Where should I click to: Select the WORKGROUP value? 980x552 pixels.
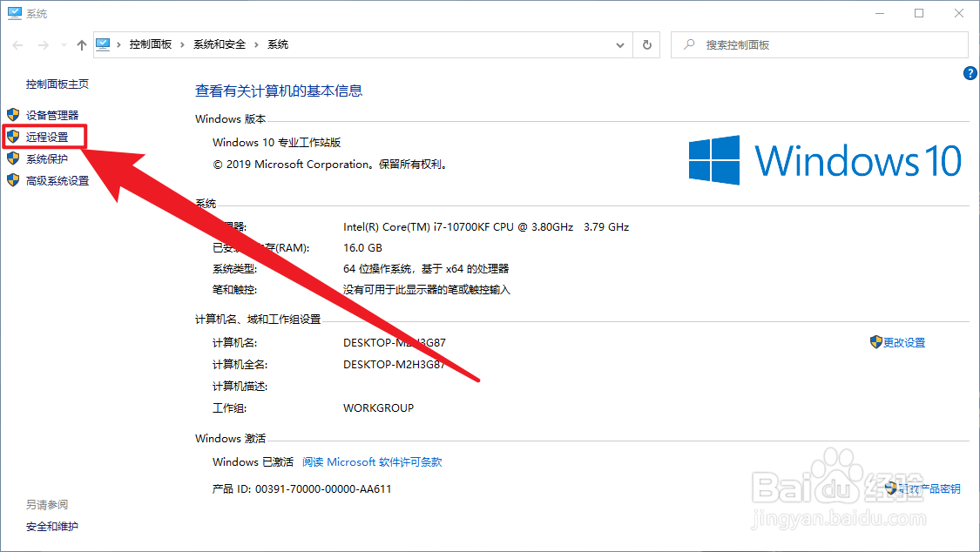pos(378,407)
